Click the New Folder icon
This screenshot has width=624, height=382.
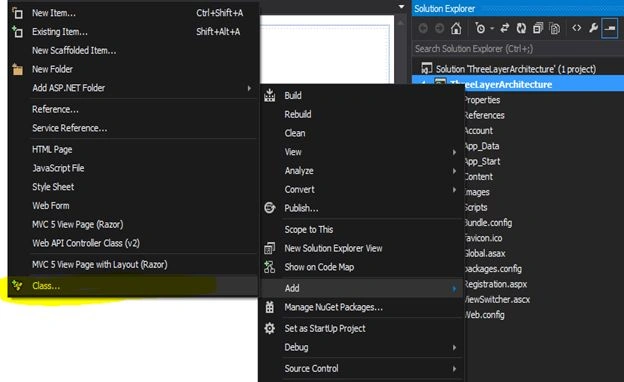click(18, 70)
